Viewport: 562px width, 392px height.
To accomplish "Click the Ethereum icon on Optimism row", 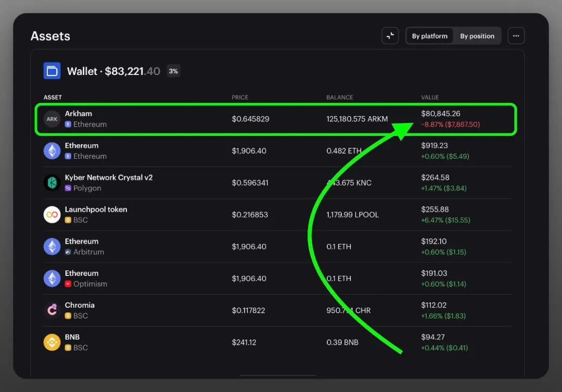I will [x=52, y=279].
